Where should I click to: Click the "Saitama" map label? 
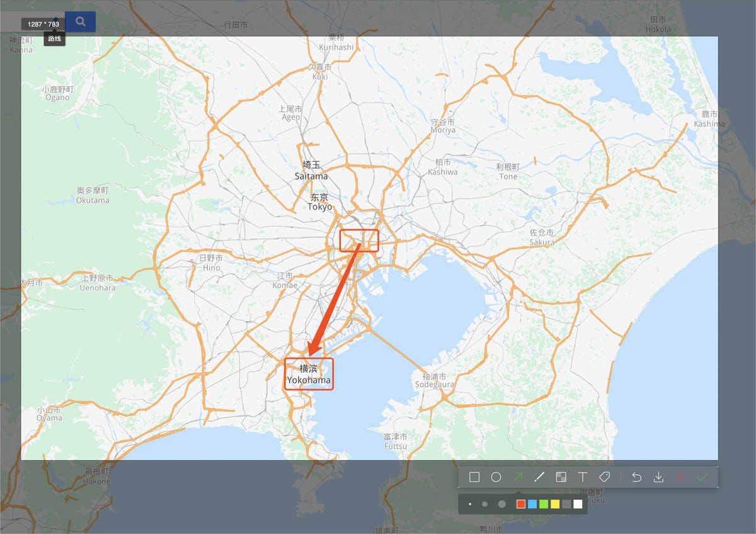[311, 176]
